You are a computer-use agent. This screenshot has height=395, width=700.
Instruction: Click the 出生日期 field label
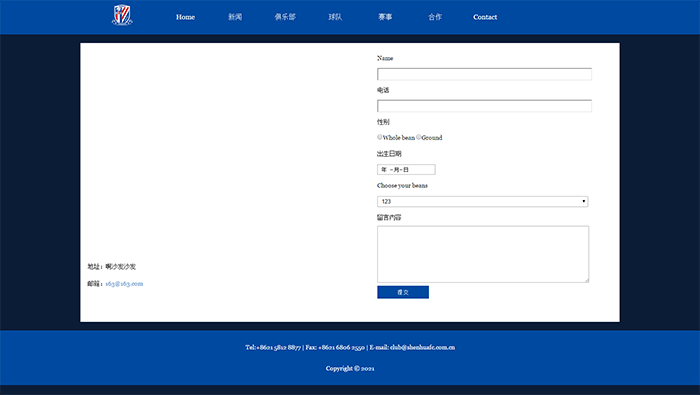tap(389, 154)
